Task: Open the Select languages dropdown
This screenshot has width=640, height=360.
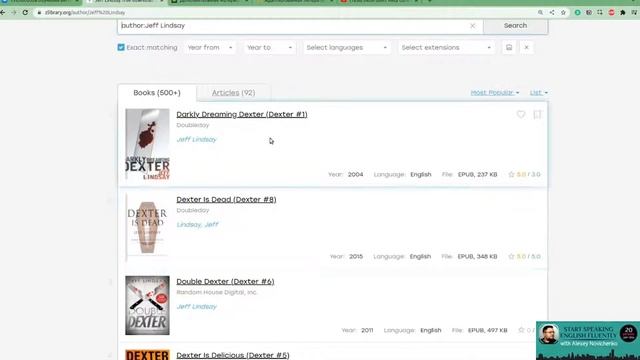Action: click(347, 48)
